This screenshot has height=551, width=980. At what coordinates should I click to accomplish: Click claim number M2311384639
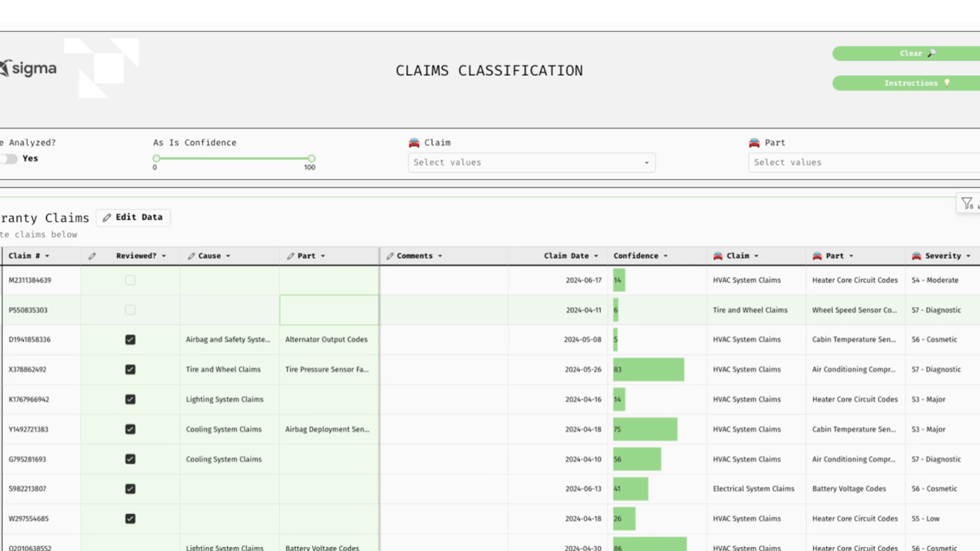point(30,280)
